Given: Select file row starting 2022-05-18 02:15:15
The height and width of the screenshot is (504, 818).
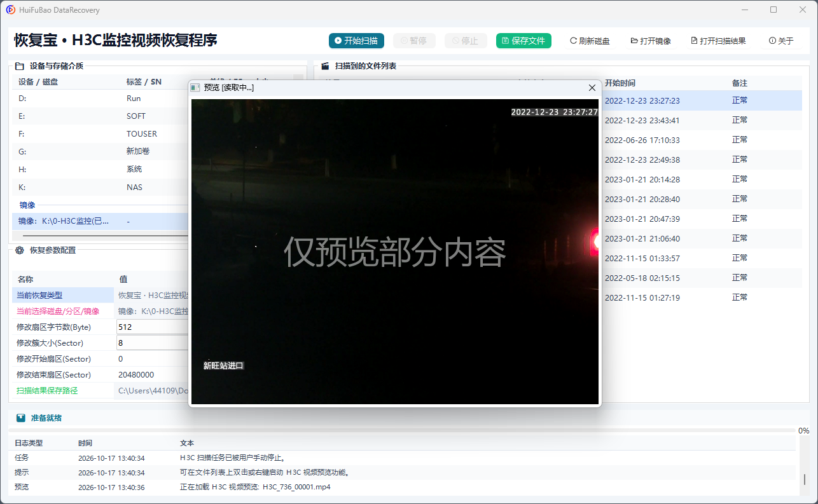Looking at the screenshot, I should click(702, 278).
